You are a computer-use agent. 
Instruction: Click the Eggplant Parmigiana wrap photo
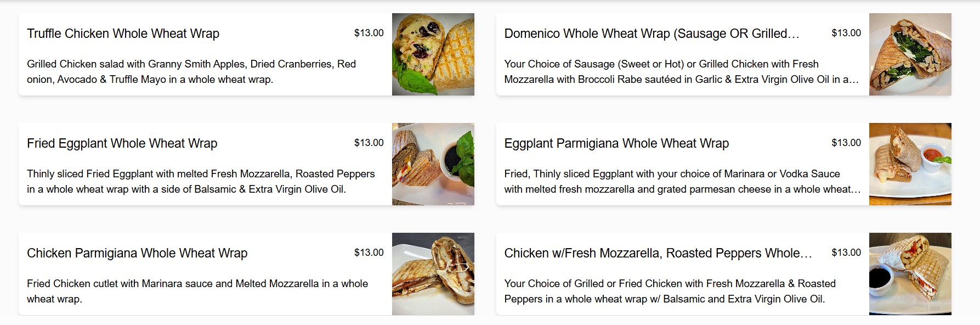tap(910, 163)
